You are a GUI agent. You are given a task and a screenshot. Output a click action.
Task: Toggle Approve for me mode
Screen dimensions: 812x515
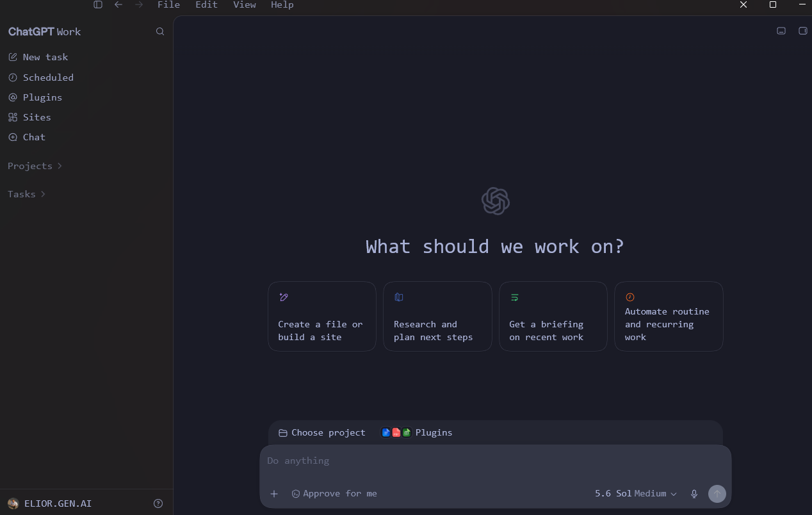(x=334, y=494)
